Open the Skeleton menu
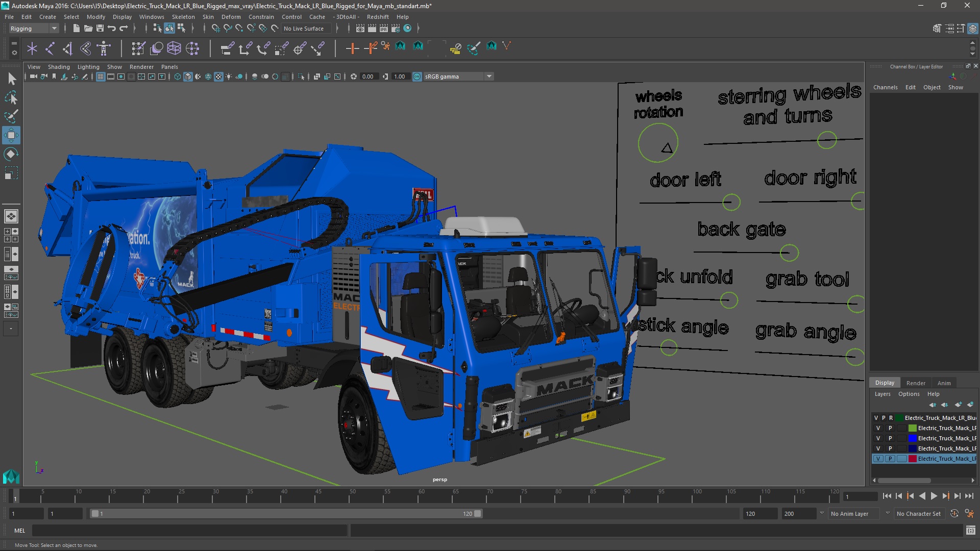The width and height of the screenshot is (980, 551). click(183, 17)
